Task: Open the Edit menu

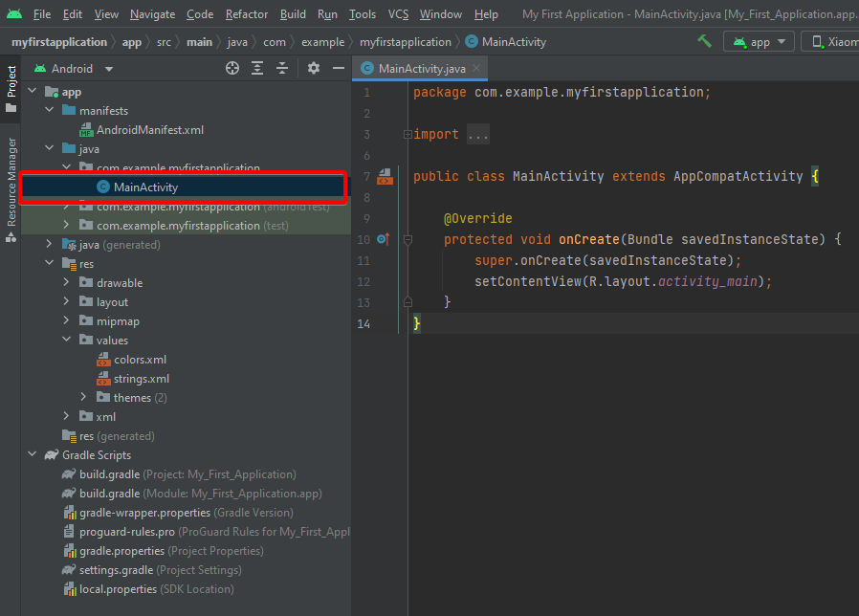Action: (x=73, y=14)
